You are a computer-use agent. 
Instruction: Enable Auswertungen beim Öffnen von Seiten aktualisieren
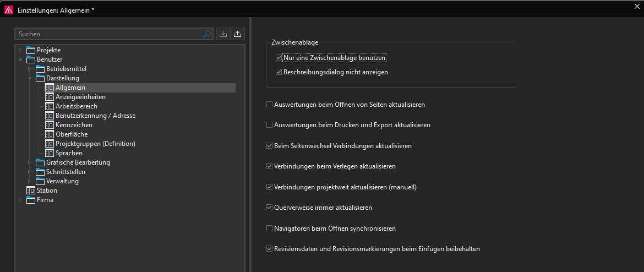pyautogui.click(x=269, y=105)
